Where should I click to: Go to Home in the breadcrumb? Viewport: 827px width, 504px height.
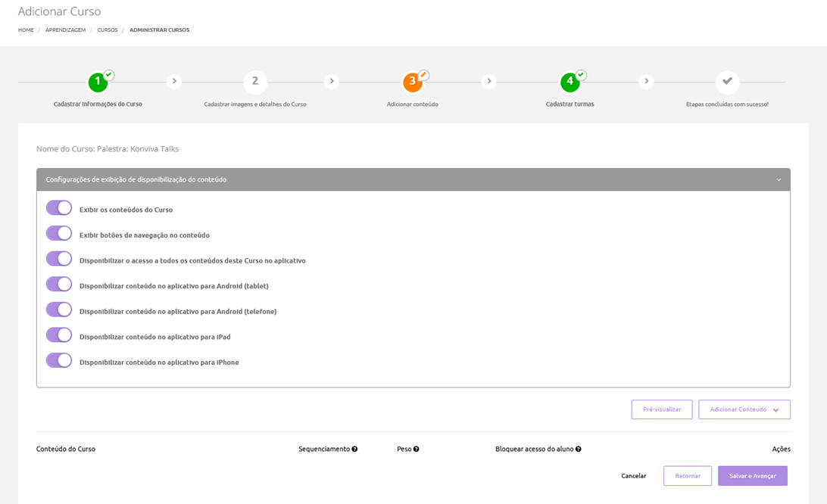[26, 30]
